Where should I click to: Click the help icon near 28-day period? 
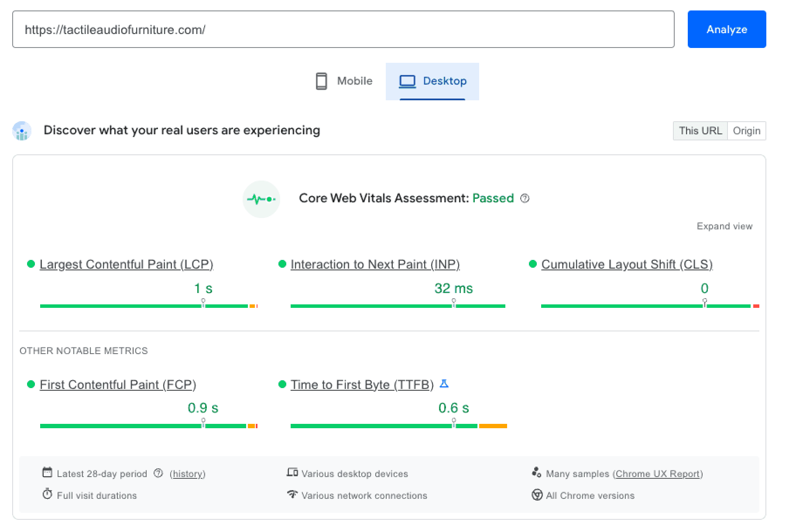pos(158,474)
